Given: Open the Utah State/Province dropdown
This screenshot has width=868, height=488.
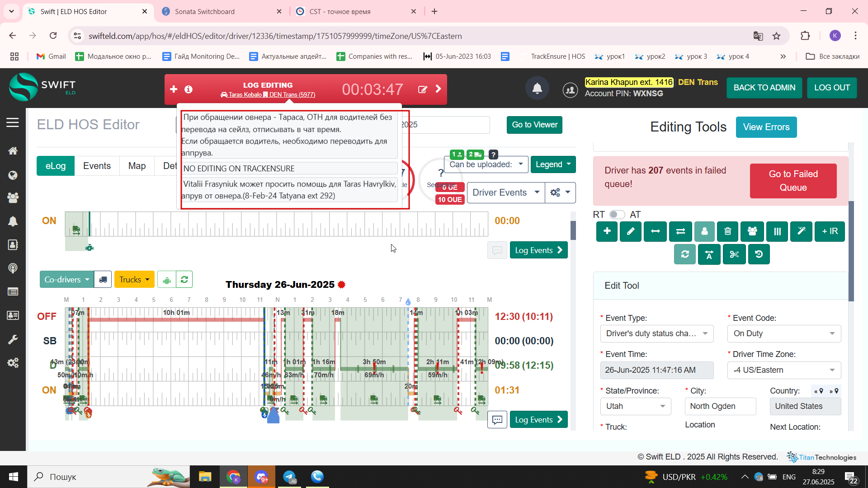Looking at the screenshot, I should (x=635, y=406).
